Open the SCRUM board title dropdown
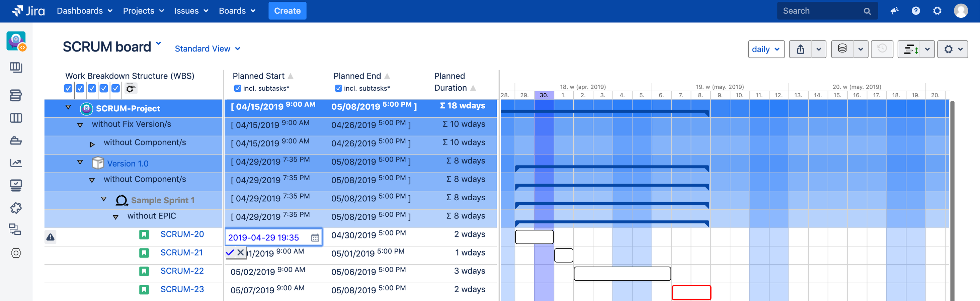Viewport: 980px width, 301px height. (x=159, y=43)
